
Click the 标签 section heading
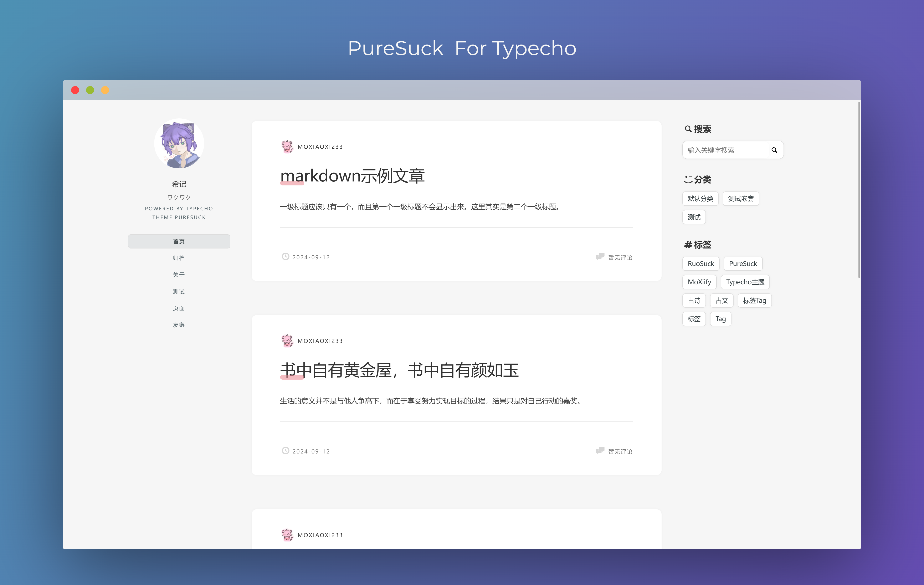point(702,245)
